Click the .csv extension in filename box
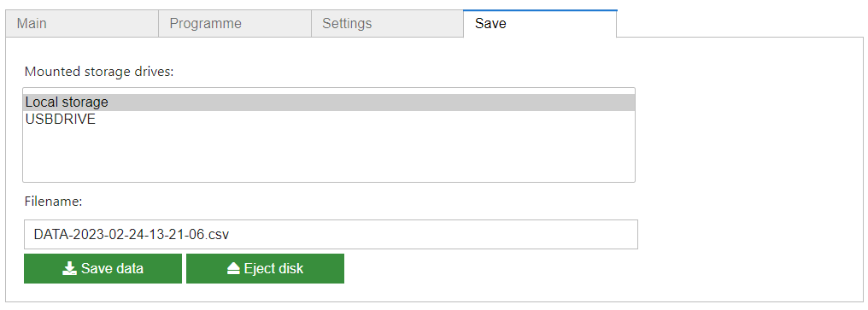 [x=218, y=235]
